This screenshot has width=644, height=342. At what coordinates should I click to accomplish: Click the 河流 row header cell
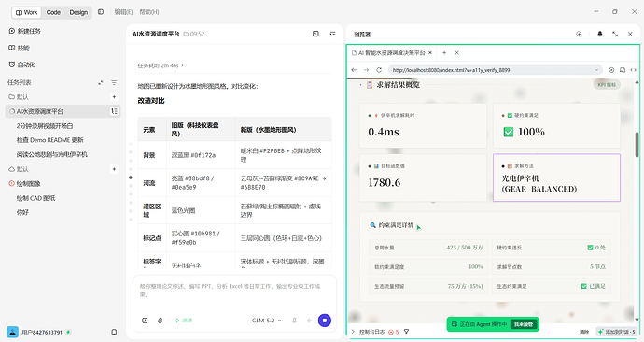click(152, 183)
